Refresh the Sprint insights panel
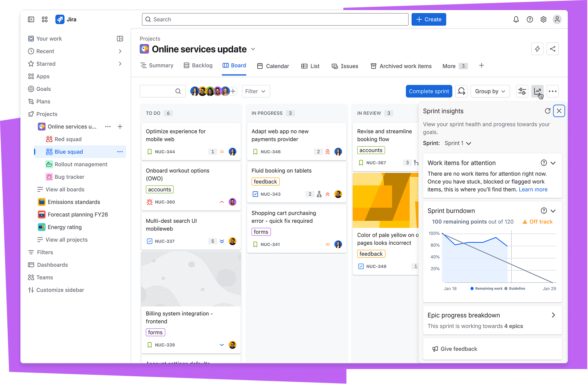Screen dimensions: 588x384 click(547, 111)
